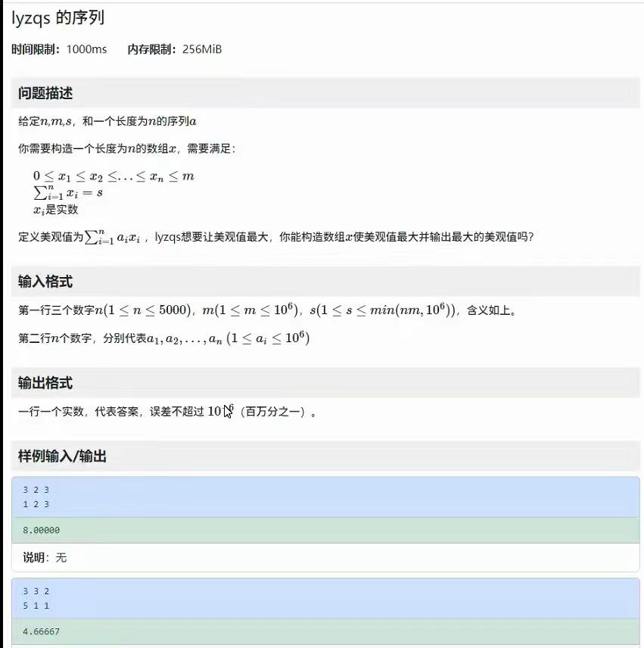The height and width of the screenshot is (648, 644).
Task: Click the 问题描述 section header
Action: point(325,93)
